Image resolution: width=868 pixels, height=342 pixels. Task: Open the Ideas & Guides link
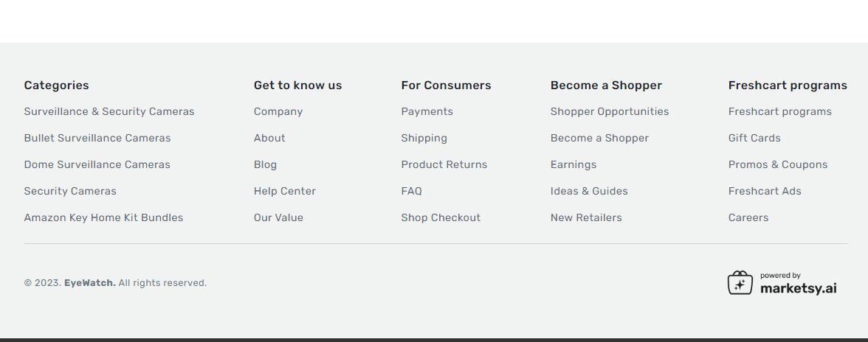click(589, 191)
